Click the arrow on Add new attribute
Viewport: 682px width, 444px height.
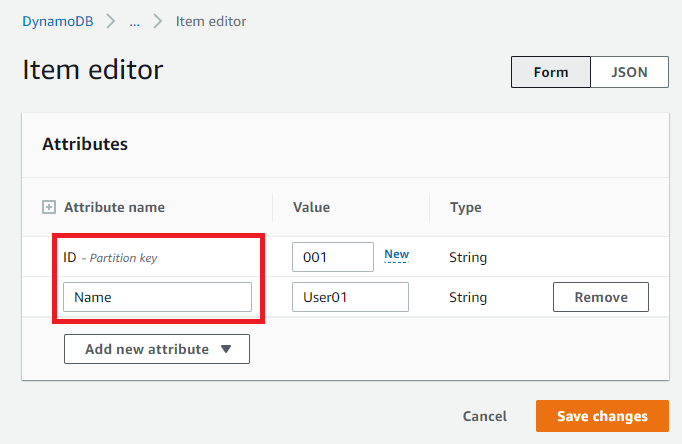click(x=225, y=349)
